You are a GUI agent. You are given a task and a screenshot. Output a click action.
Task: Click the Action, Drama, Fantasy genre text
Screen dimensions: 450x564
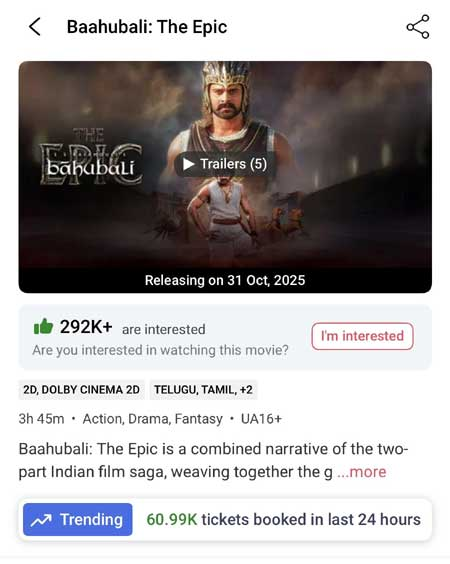point(153,419)
